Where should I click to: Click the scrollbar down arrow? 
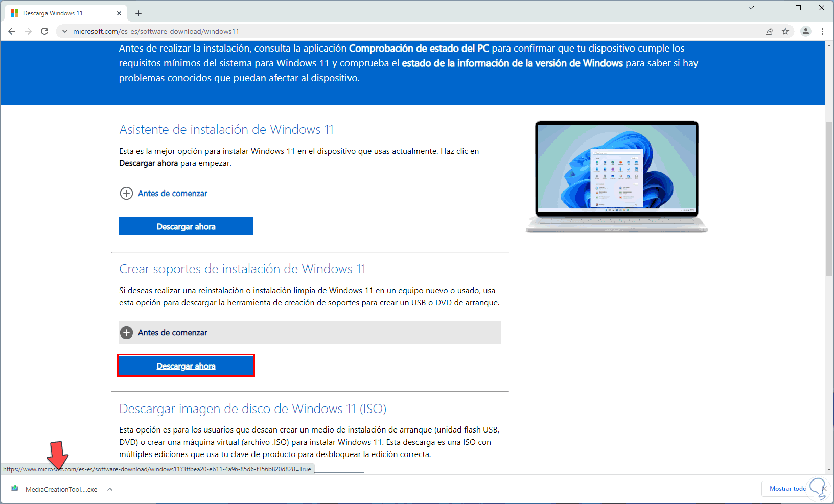click(829, 470)
